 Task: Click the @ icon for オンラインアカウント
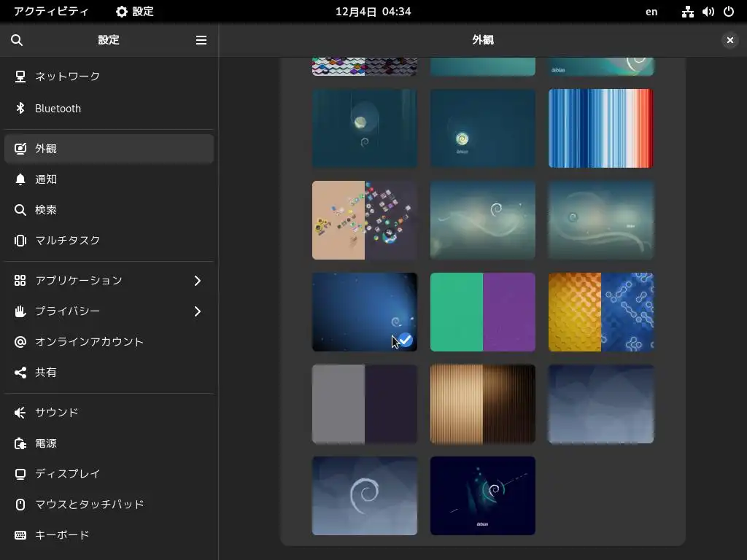click(x=20, y=342)
